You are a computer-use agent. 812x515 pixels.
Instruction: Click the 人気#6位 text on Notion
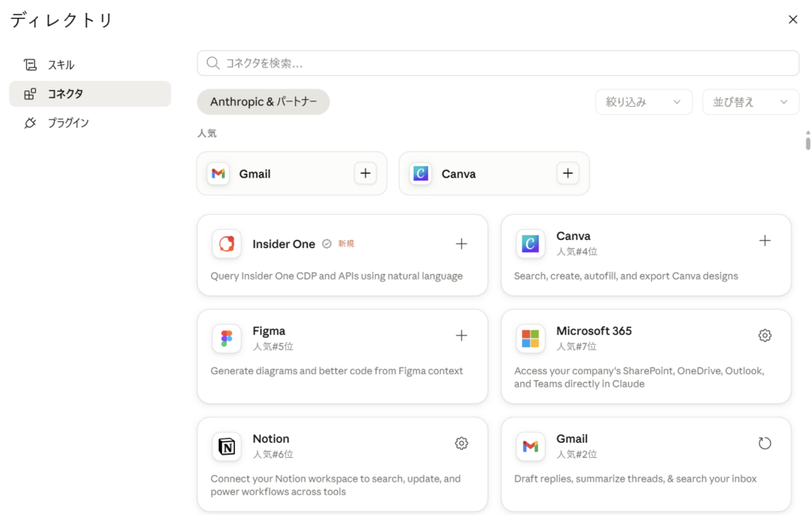point(273,454)
